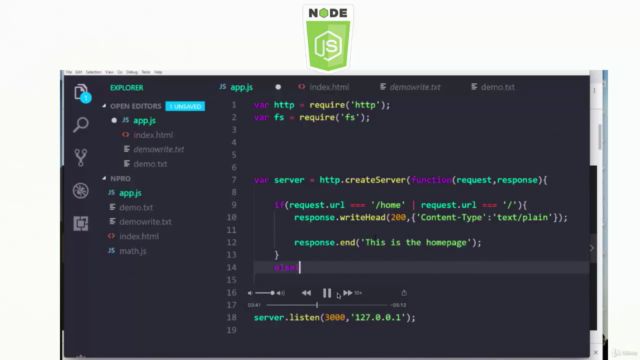Screen dimensions: 640x360
Task: Open demowrite.txt in the NPRO folder
Action: point(145,222)
